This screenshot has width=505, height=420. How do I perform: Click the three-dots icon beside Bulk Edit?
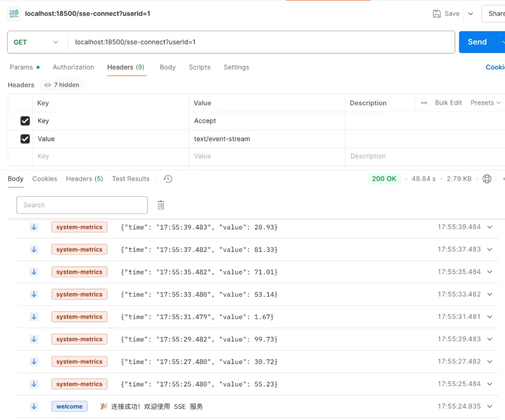pos(424,103)
